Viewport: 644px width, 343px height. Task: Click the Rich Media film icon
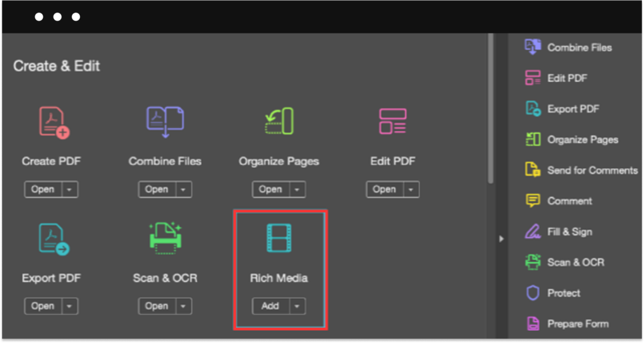point(279,239)
